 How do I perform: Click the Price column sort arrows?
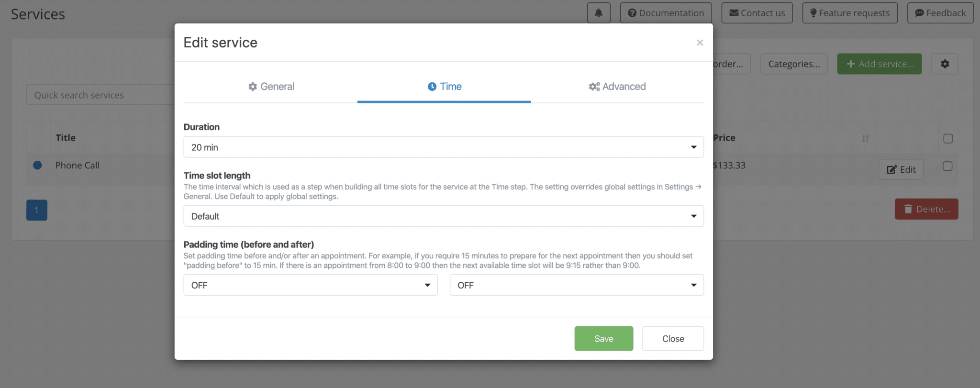(x=865, y=138)
